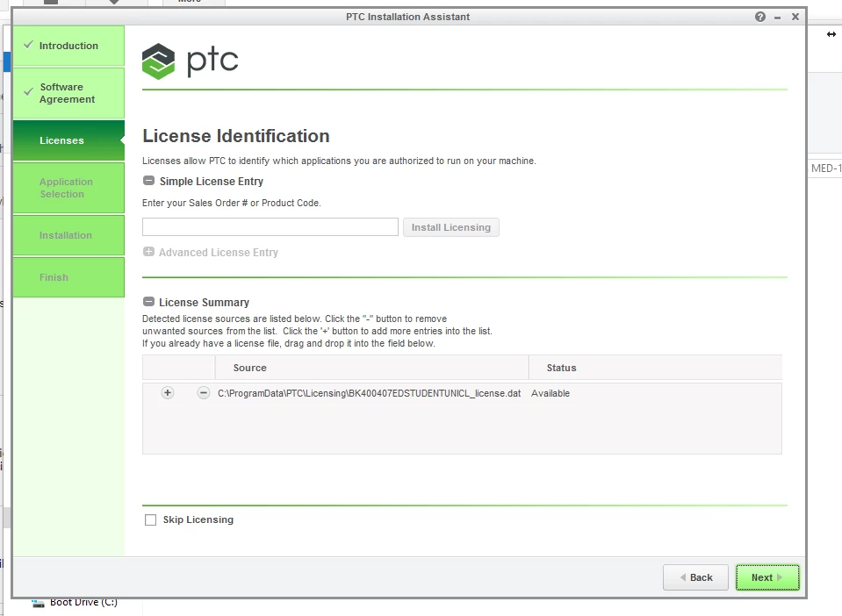Click the Install Licensing button
Screen dimensions: 842x616
point(451,227)
